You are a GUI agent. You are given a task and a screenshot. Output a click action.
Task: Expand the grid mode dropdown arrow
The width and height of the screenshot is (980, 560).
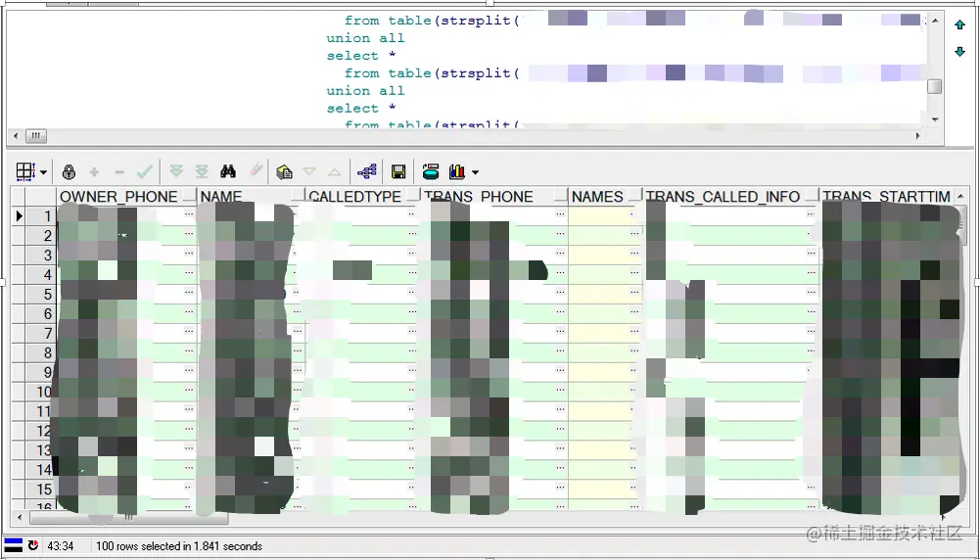[x=43, y=172]
